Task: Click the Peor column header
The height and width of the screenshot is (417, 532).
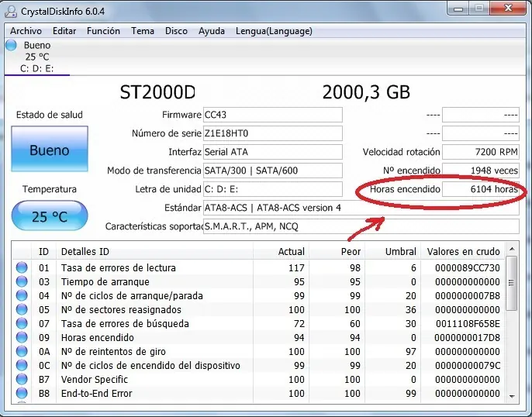Action: [337, 251]
